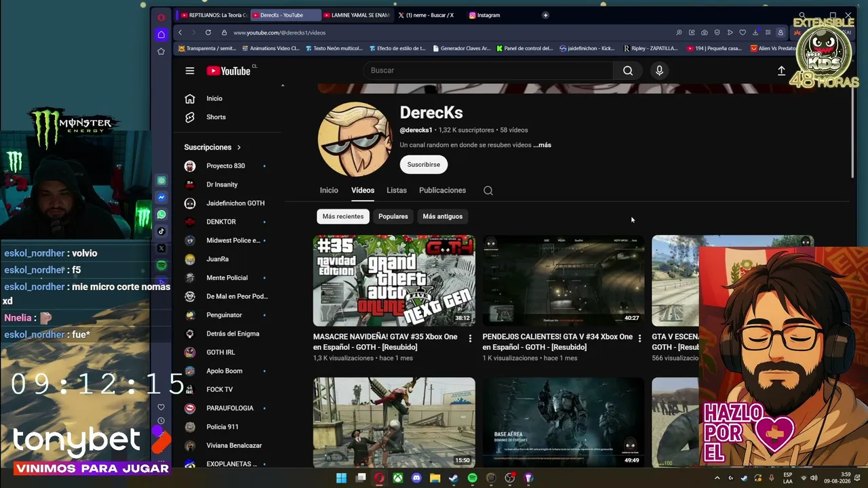Open options menu for MASACRE NAVIDEÑA video
The image size is (868, 488).
(x=470, y=338)
